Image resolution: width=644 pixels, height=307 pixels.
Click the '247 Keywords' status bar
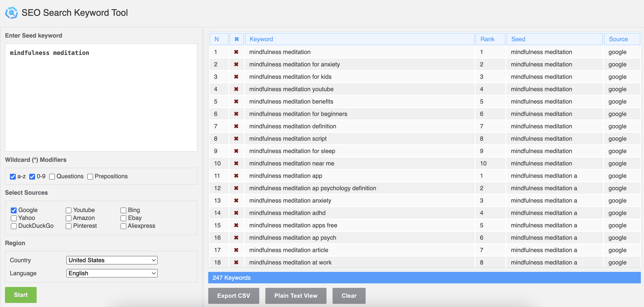coord(424,278)
